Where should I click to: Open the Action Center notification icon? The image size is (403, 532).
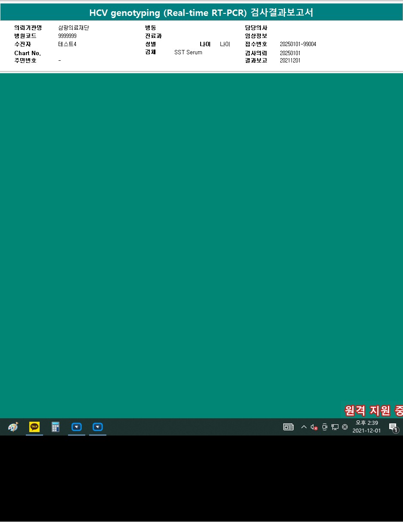[393, 427]
